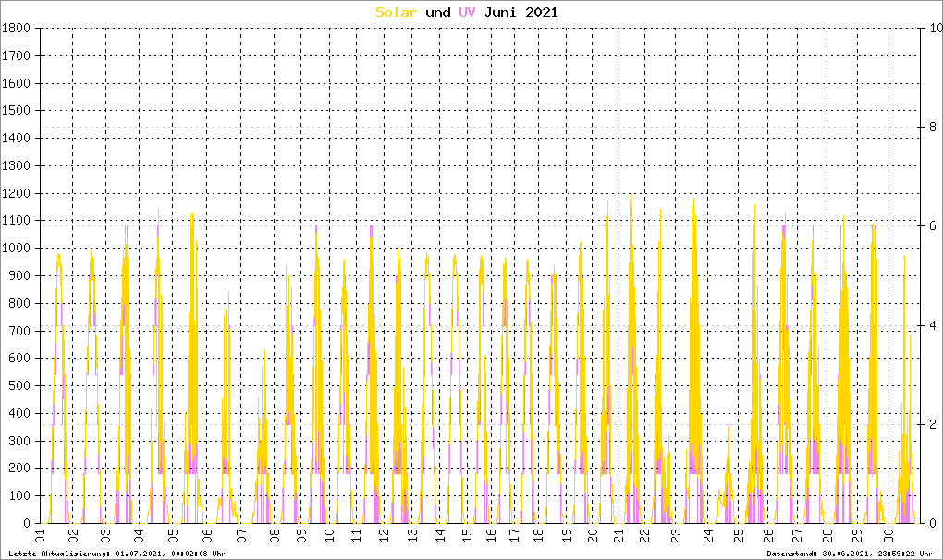This screenshot has width=943, height=560.
Task: Select the day 27 label on the x-axis
Action: [x=797, y=535]
